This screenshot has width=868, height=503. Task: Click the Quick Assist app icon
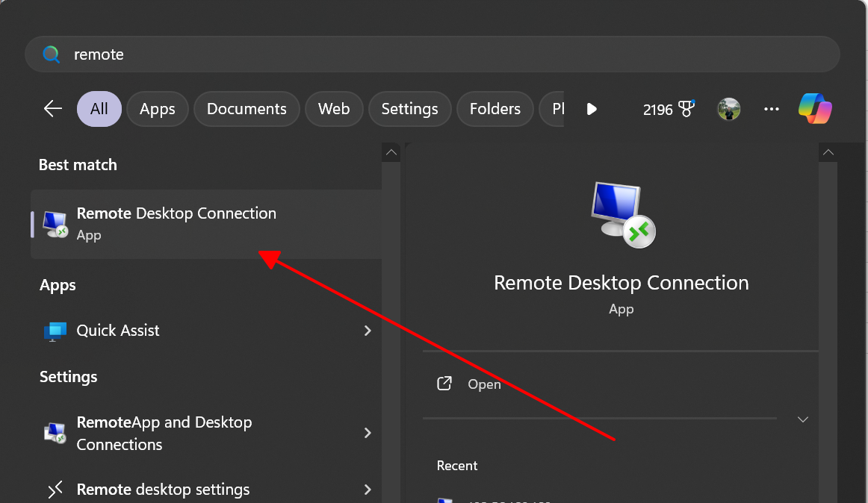(x=55, y=331)
